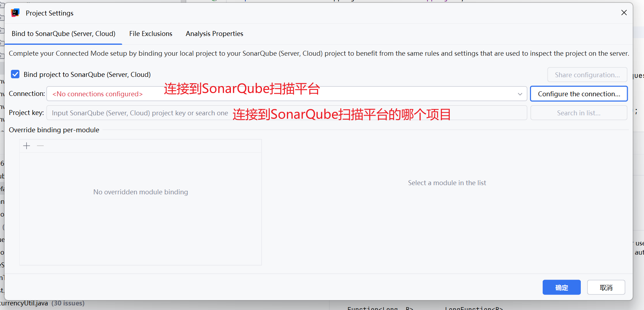
Task: Remove module binding with the minus icon
Action: [40, 146]
